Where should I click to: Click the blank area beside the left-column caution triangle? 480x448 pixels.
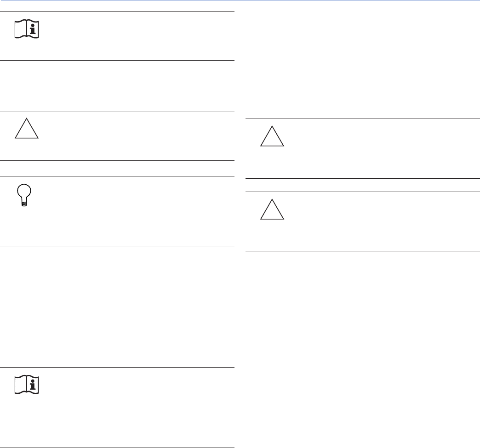[138, 136]
